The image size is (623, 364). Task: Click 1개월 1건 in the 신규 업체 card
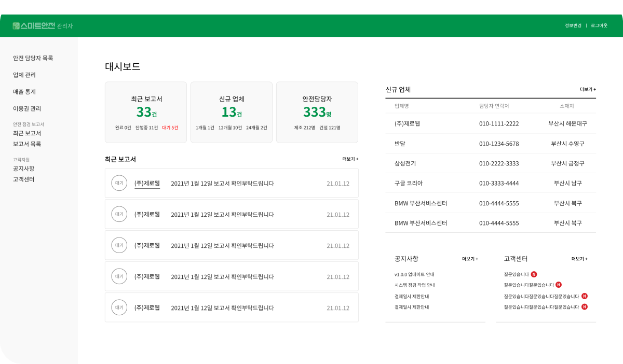[x=205, y=128]
